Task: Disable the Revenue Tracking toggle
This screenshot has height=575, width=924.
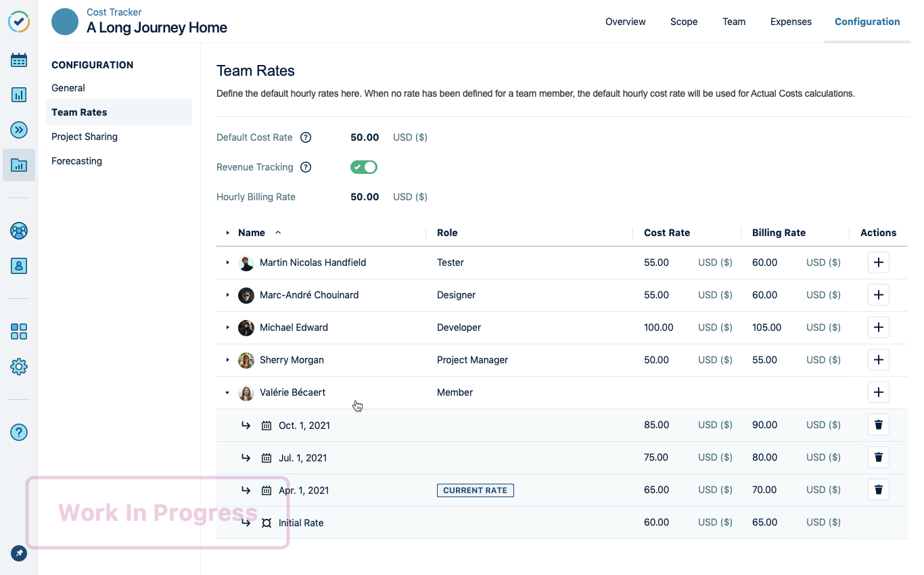Action: [363, 167]
